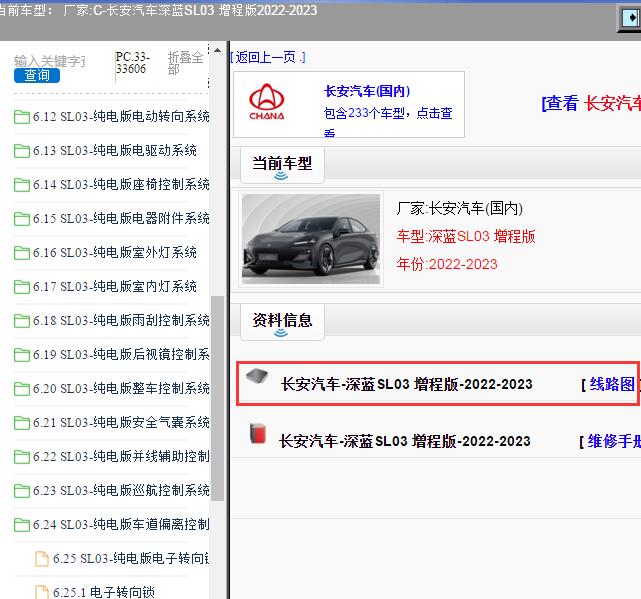Click 折叠全部 to collapse all
641x599 pixels.
[185, 63]
